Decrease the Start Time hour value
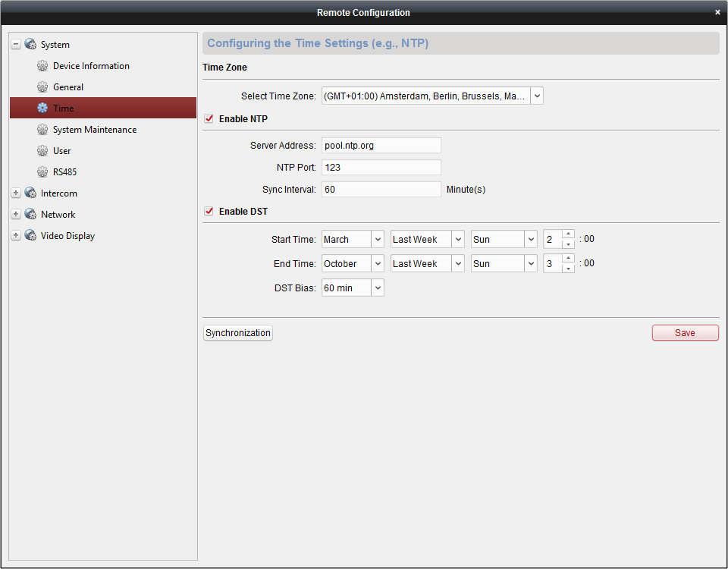728x569 pixels. (x=568, y=244)
